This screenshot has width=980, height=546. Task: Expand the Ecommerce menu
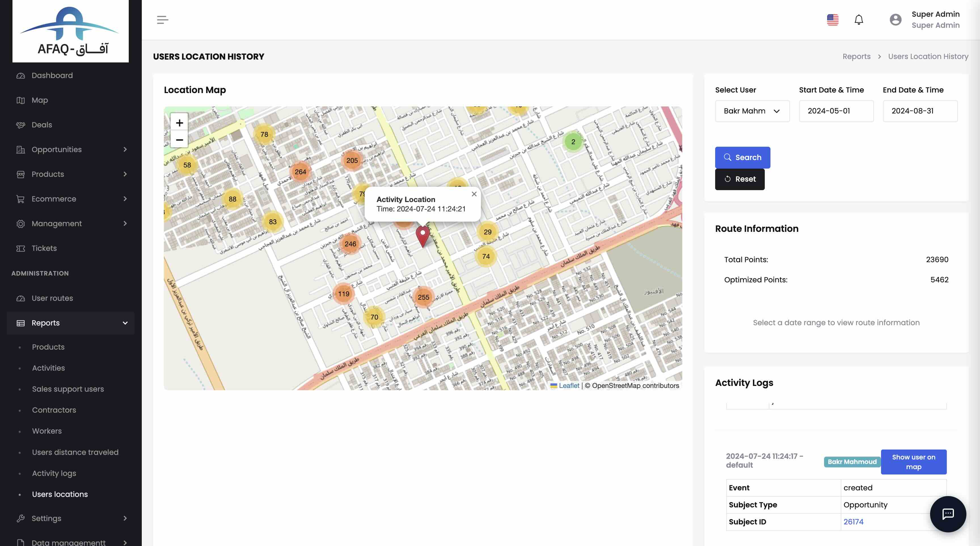coord(71,199)
